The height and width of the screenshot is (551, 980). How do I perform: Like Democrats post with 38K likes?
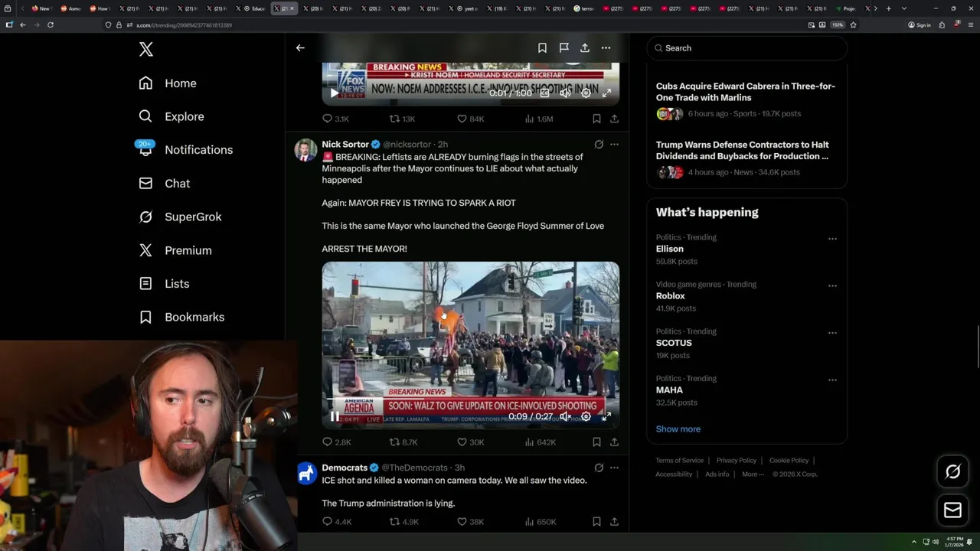pos(470,522)
